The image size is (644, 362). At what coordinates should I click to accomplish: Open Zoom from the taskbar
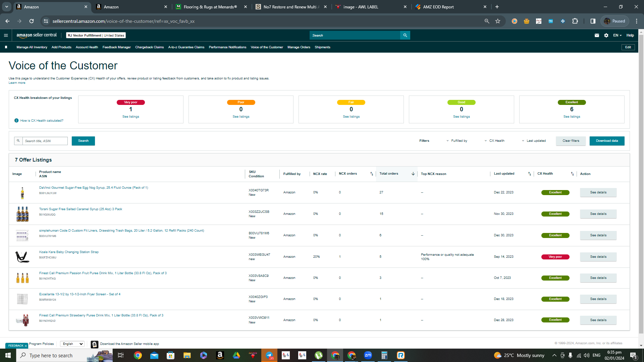368,355
